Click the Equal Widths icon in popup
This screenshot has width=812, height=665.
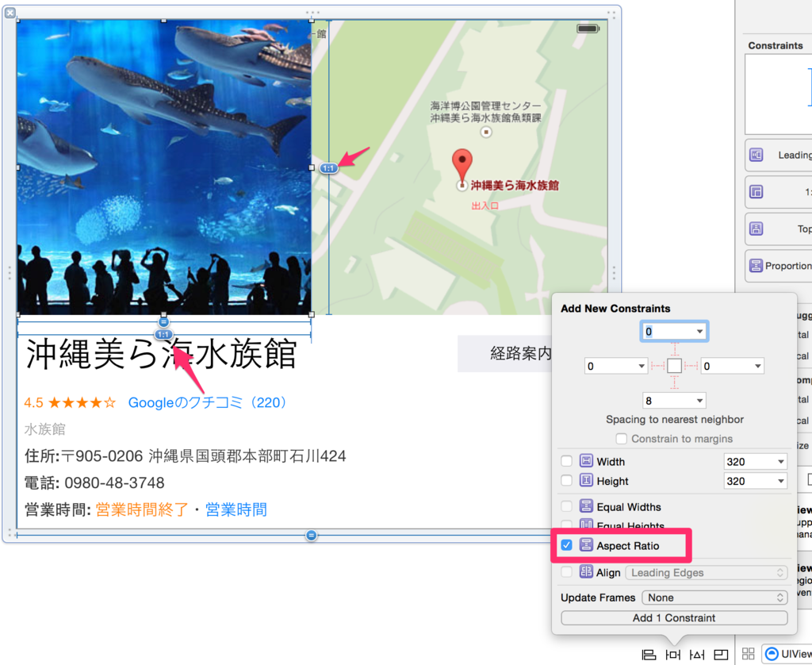[x=586, y=505]
